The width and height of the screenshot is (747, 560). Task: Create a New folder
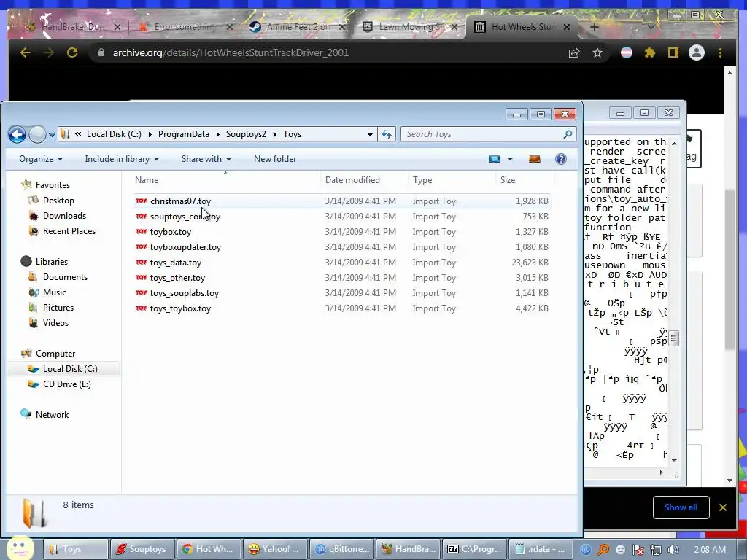coord(275,159)
